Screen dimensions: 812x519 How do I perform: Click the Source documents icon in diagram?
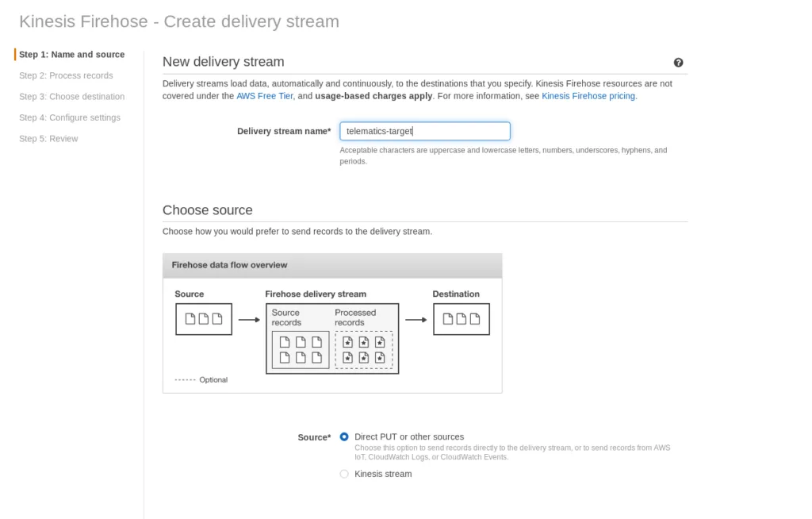pos(204,319)
